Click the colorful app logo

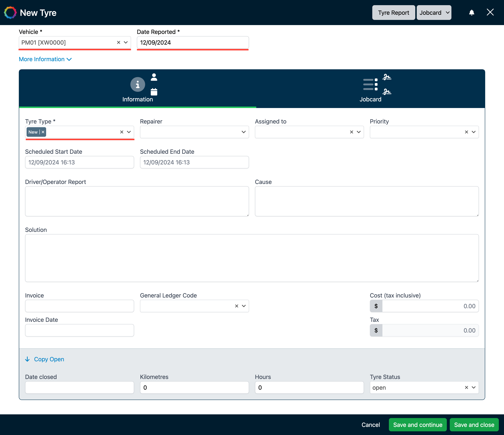[10, 13]
